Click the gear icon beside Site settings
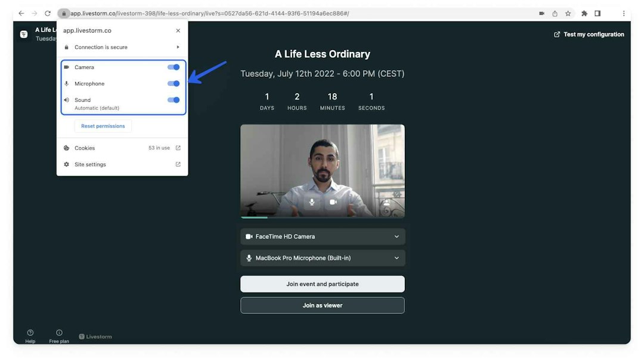Screen dimensions: 644x364 coord(67,164)
